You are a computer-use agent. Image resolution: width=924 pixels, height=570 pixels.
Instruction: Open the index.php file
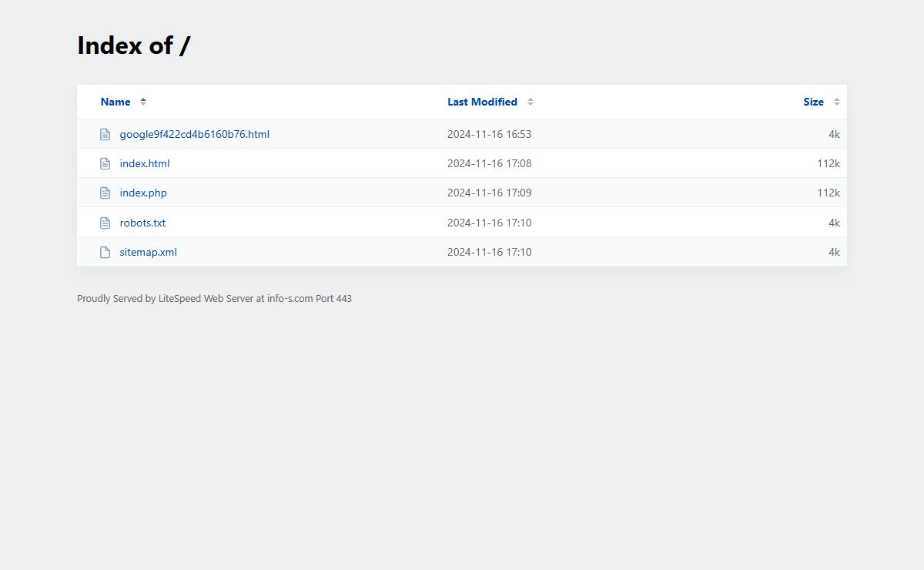143,193
